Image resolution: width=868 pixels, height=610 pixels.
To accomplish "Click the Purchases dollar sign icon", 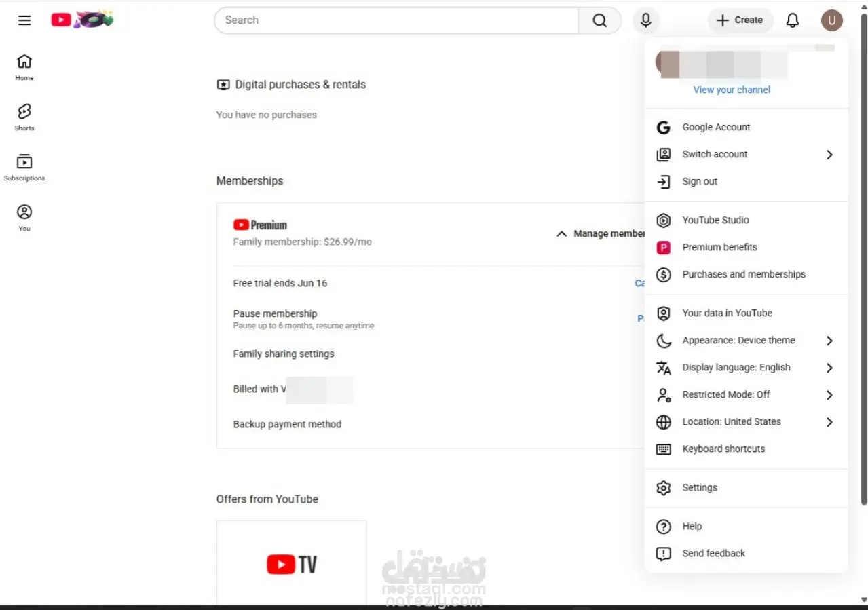I will [664, 275].
